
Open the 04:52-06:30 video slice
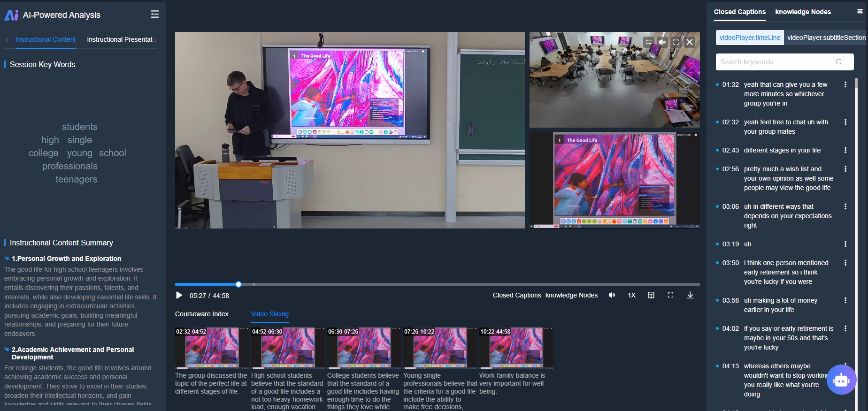[288, 348]
